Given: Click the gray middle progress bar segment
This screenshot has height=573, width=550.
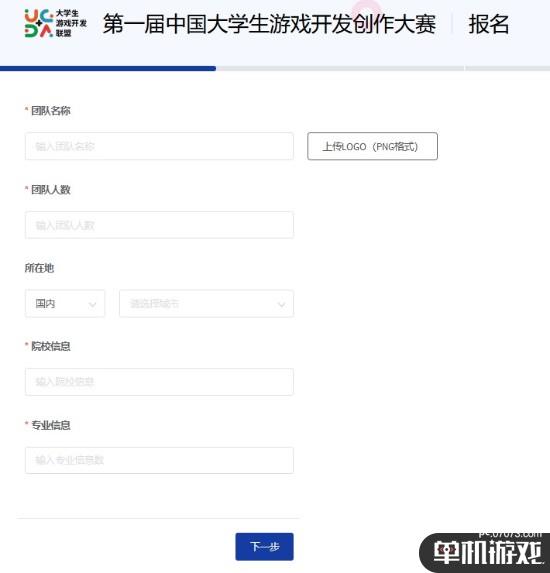Looking at the screenshot, I should (340, 68).
